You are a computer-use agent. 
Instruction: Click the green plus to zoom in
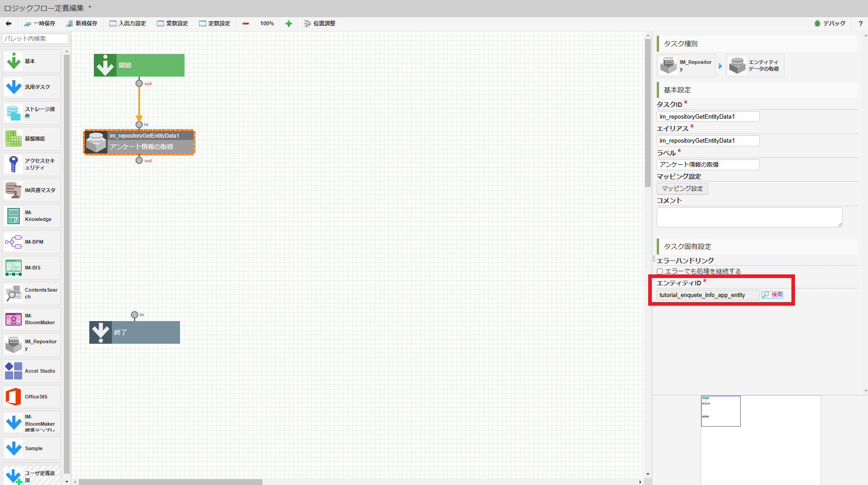(289, 23)
